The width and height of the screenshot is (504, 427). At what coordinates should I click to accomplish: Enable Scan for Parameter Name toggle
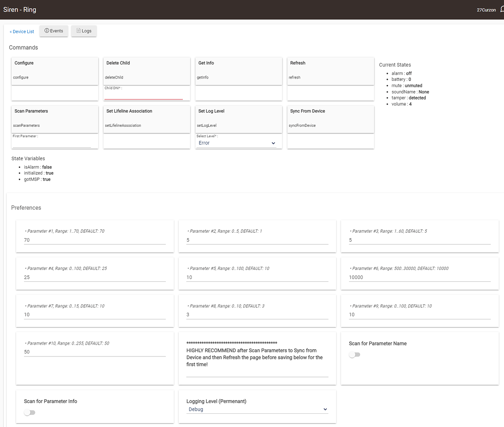point(355,355)
